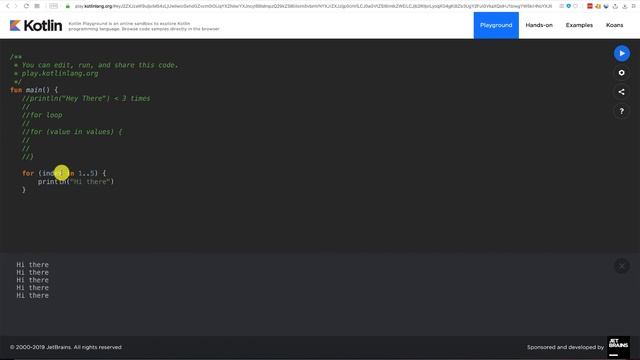Share the code via the share icon
640x360 pixels.
(622, 92)
